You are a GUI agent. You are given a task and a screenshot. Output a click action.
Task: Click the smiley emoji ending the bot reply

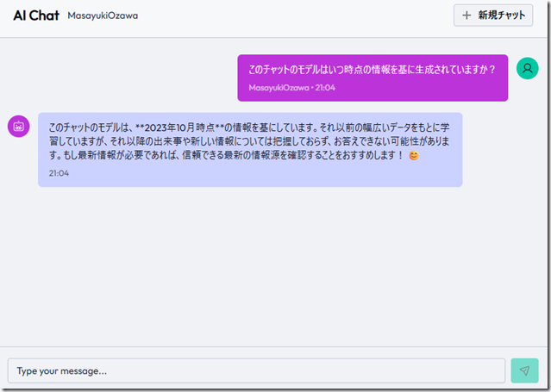[x=414, y=156]
